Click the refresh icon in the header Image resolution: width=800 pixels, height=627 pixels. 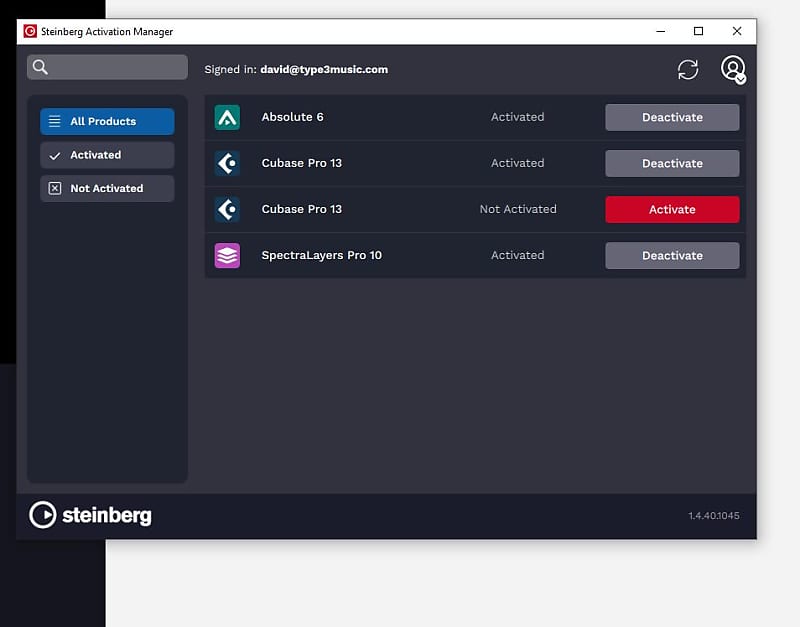(x=687, y=69)
